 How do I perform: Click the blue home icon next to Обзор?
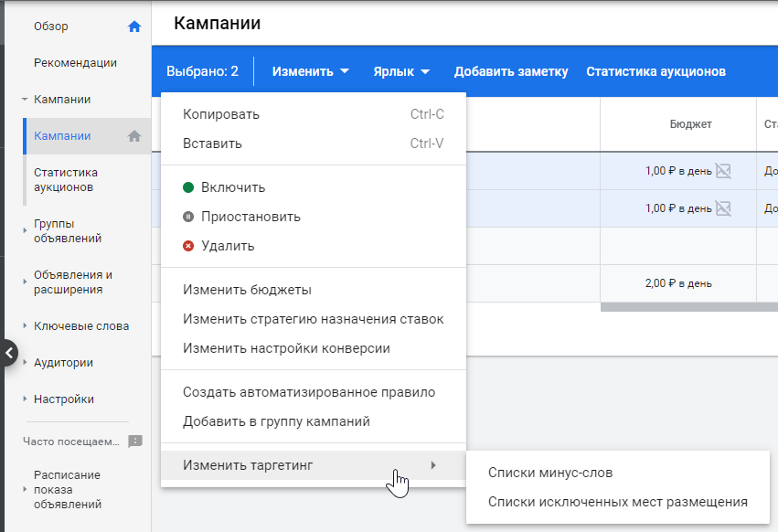click(134, 27)
